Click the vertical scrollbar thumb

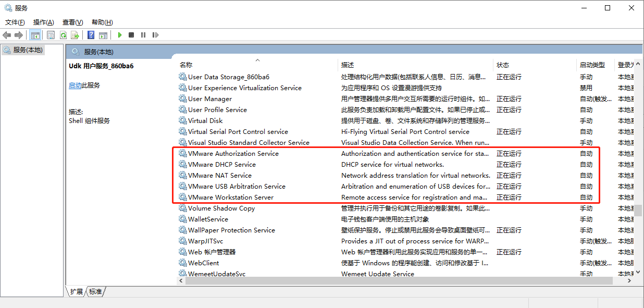click(x=638, y=211)
